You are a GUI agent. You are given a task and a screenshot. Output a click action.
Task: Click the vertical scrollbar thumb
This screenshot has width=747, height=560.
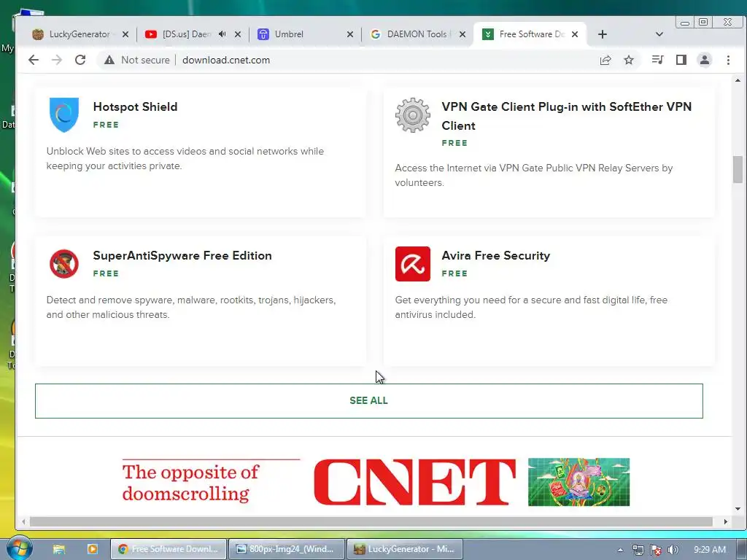(x=738, y=169)
